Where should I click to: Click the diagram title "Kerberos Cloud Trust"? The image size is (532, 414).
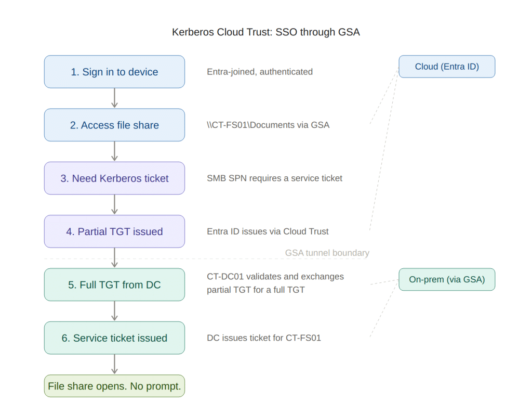pyautogui.click(x=266, y=32)
